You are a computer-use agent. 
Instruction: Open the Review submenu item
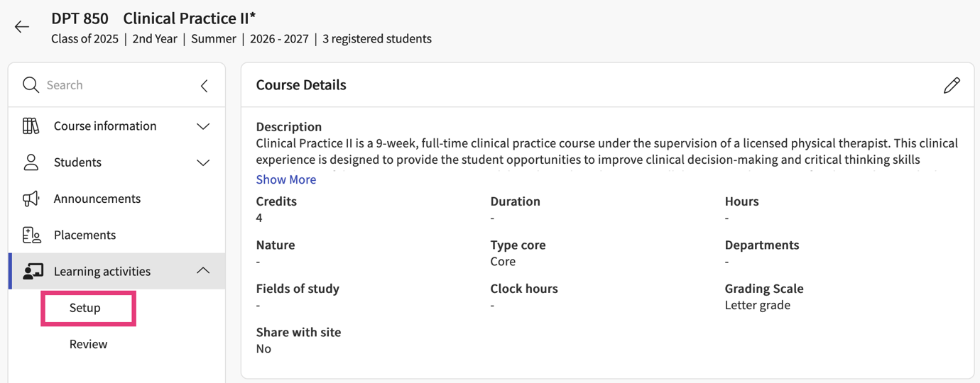click(x=88, y=344)
